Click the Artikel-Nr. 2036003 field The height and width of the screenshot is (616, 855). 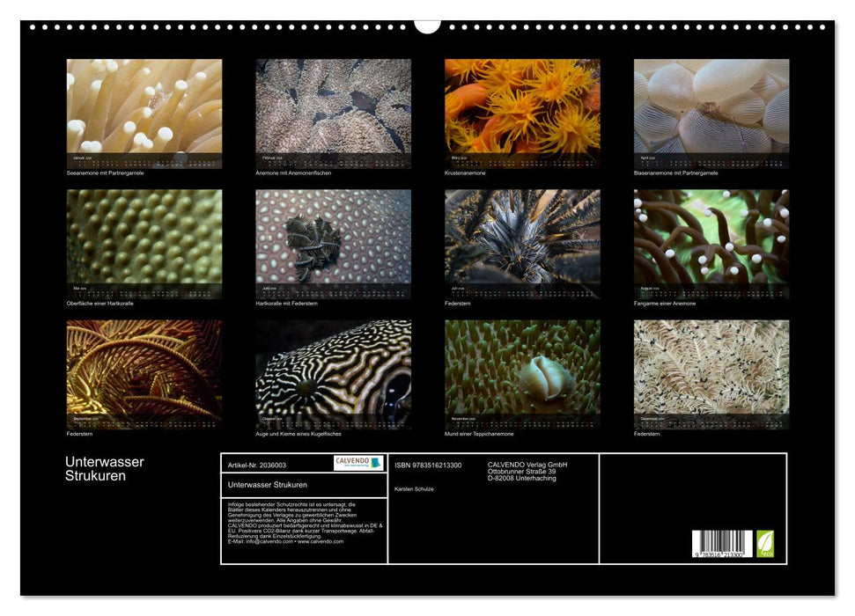click(x=257, y=465)
